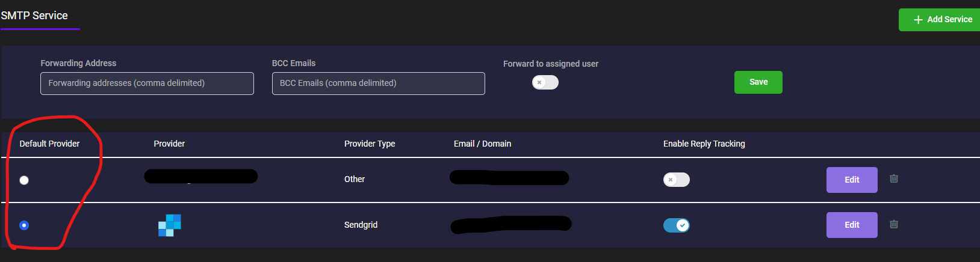
Task: Open the SMTP Service tab
Action: [34, 16]
